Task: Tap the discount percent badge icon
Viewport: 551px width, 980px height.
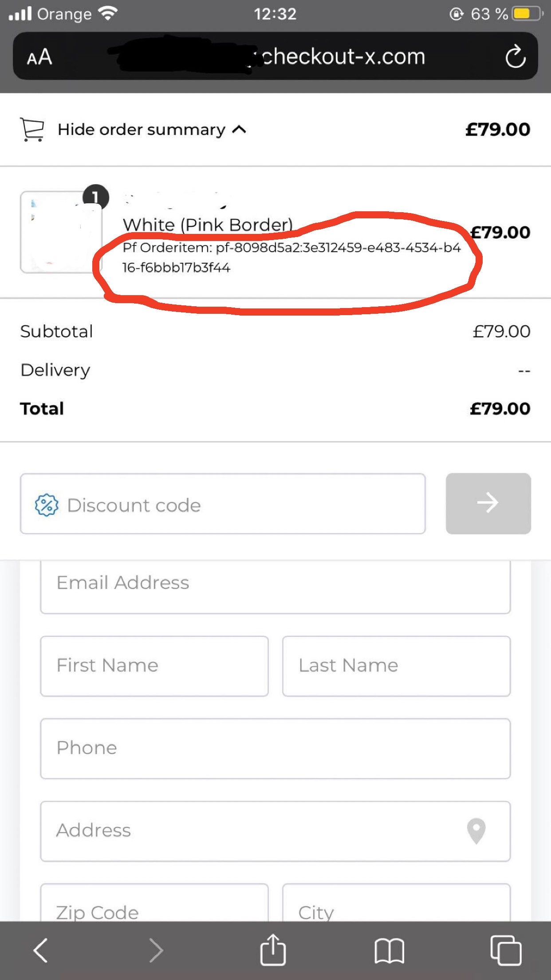Action: (x=47, y=505)
